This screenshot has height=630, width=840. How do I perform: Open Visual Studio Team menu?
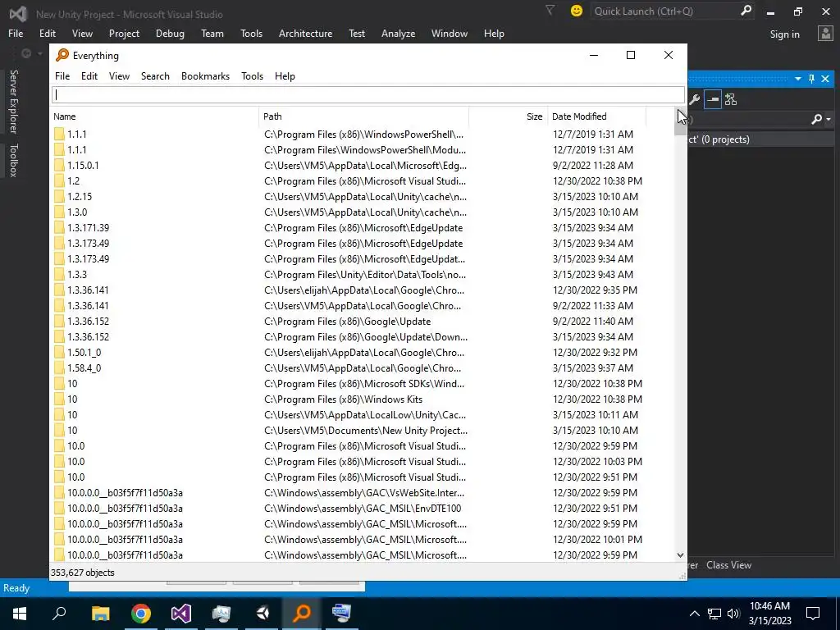(212, 33)
